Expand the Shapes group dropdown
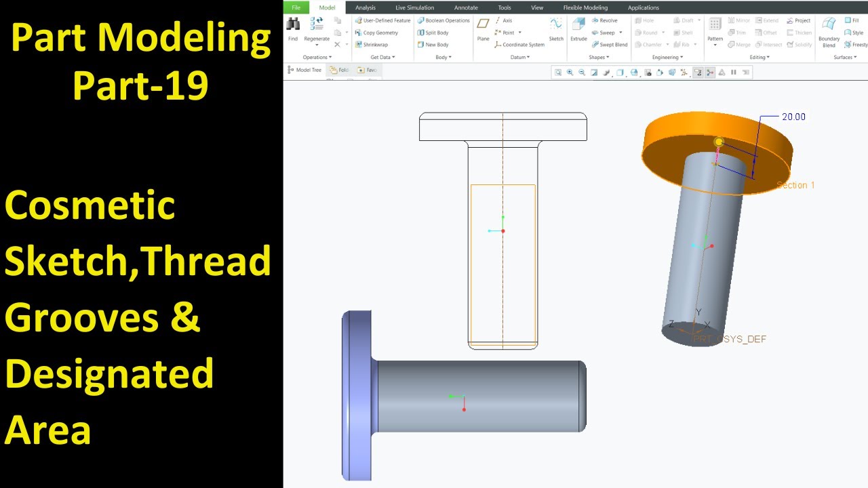 click(x=599, y=58)
